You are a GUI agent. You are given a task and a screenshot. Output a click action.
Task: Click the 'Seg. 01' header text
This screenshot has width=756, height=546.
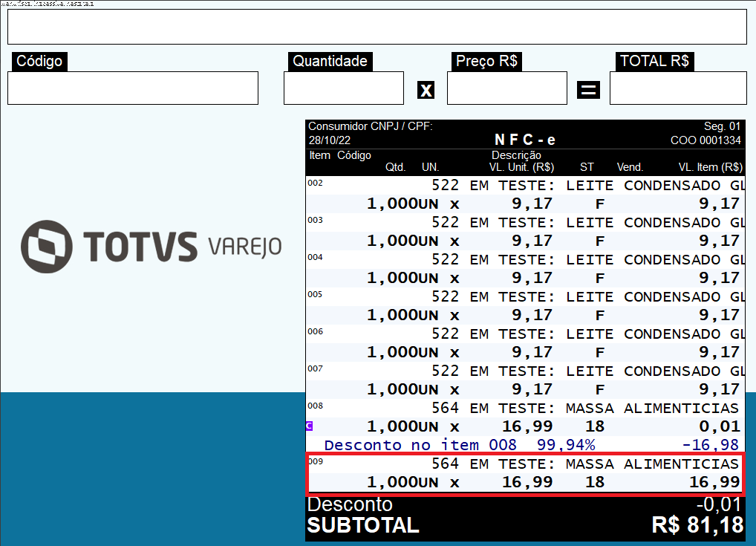click(x=722, y=126)
